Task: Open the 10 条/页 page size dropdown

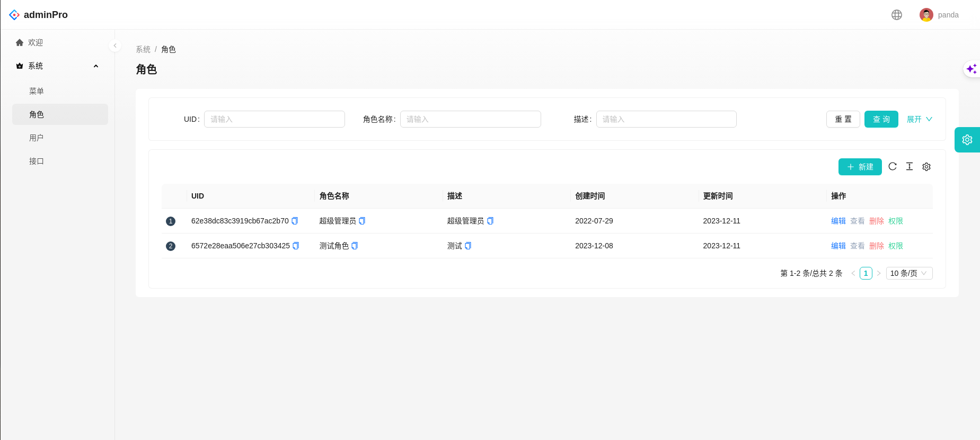Action: click(910, 273)
